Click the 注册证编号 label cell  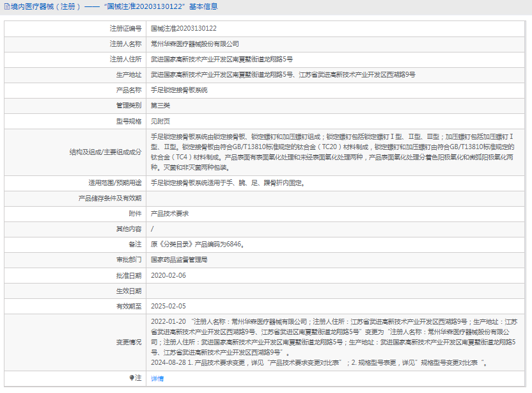[125, 29]
